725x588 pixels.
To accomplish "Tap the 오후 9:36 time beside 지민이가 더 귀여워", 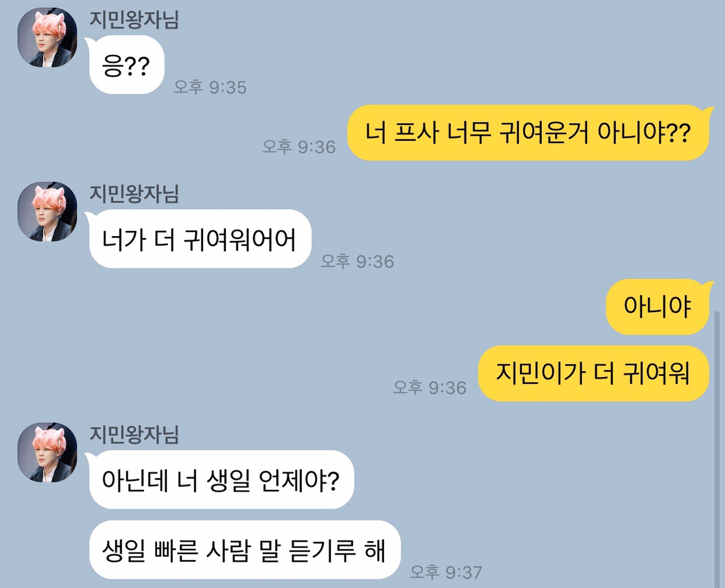I will [430, 387].
